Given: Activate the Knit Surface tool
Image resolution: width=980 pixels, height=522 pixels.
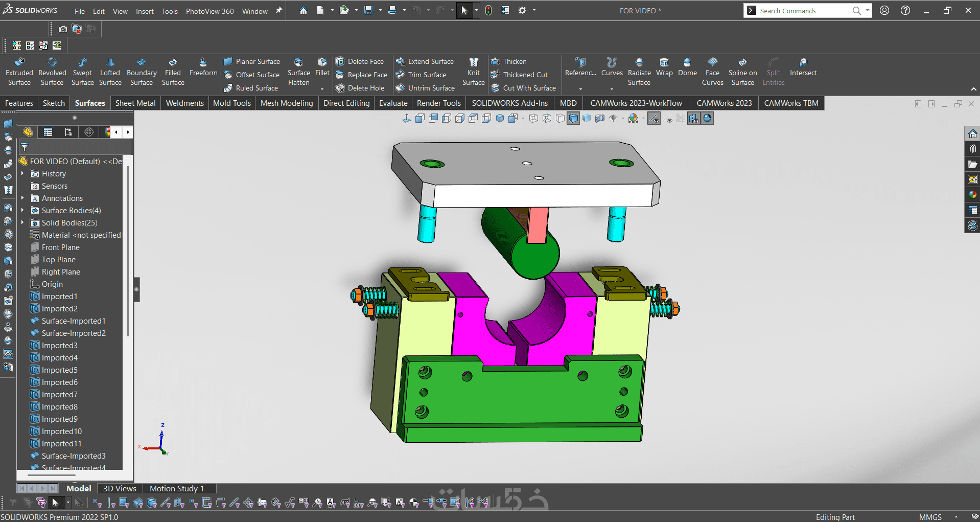Looking at the screenshot, I should pyautogui.click(x=473, y=72).
